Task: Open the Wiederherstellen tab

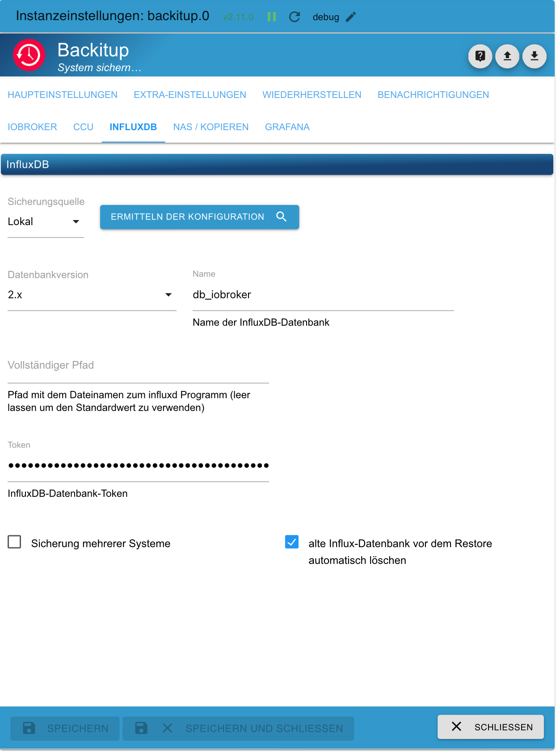Action: tap(312, 95)
